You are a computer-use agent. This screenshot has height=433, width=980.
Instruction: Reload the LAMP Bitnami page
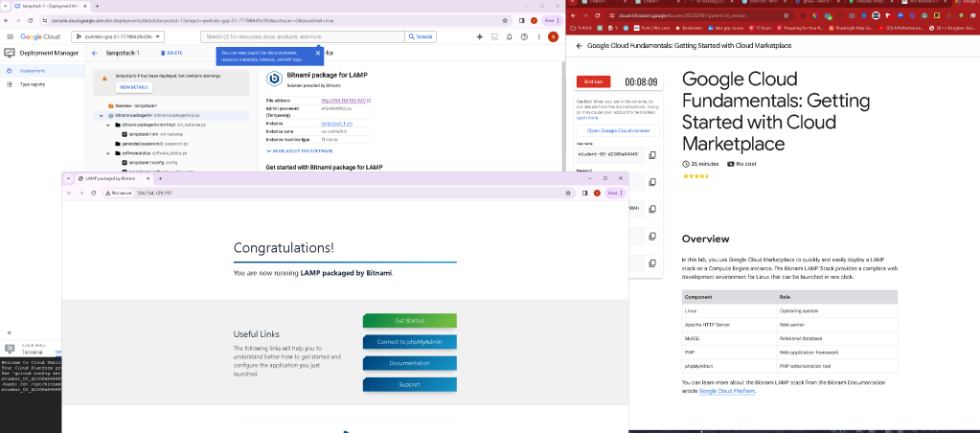pyautogui.click(x=93, y=194)
